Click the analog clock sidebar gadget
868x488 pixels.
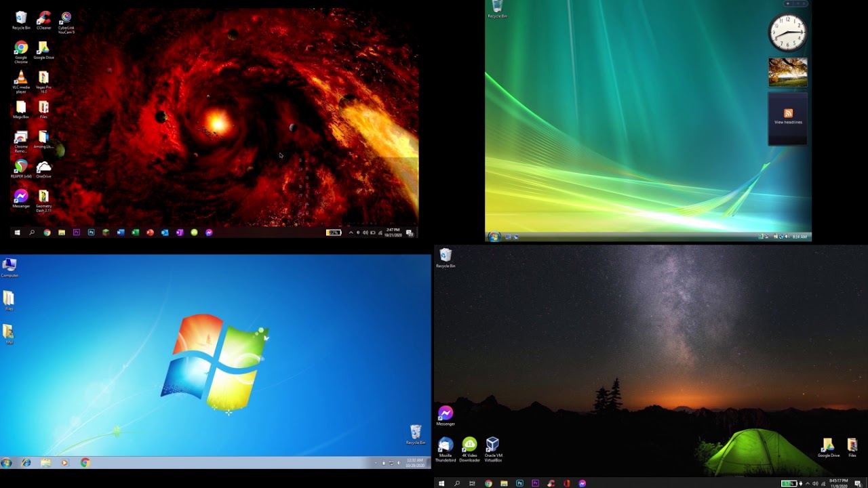(x=787, y=33)
